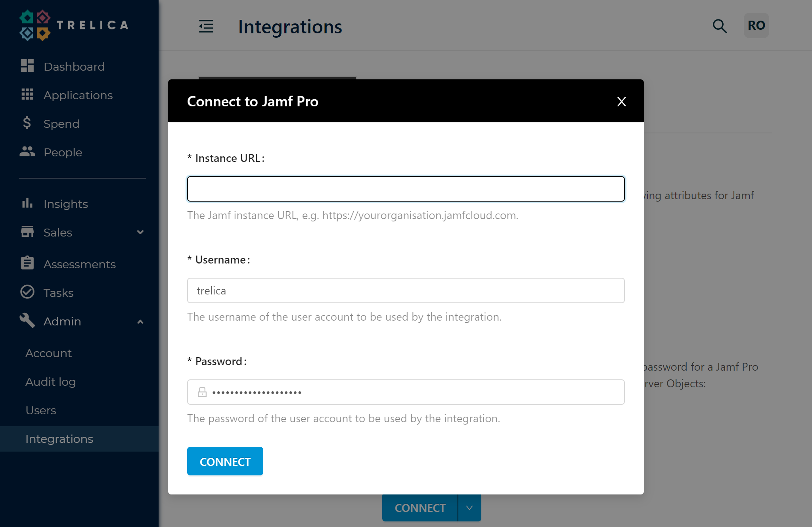The image size is (812, 527).
Task: Click the blue CONNECT button in dialog
Action: pyautogui.click(x=225, y=461)
